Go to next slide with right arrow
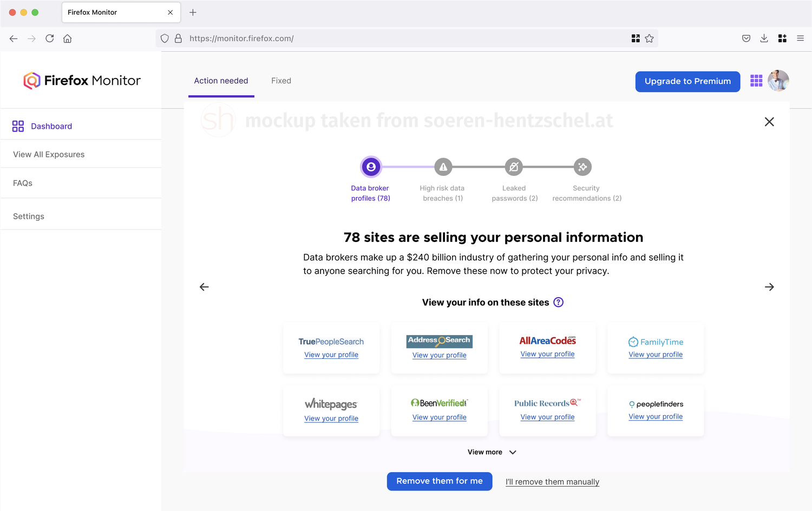 (x=769, y=287)
